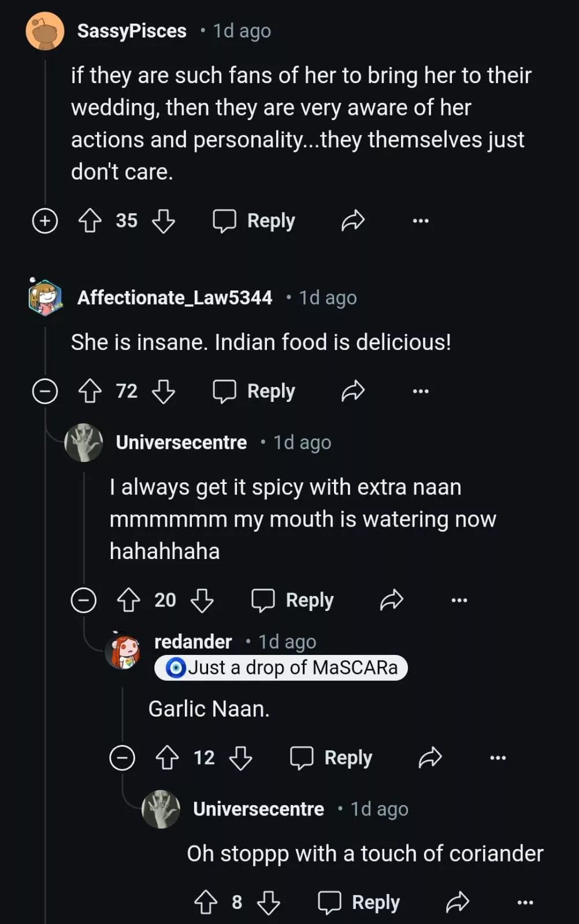
Task: View SassyPisces' avatar
Action: 45,31
